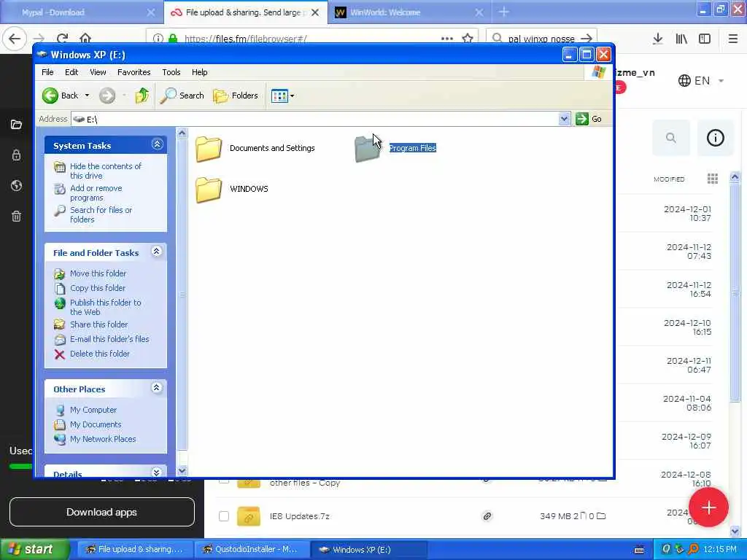This screenshot has height=560, width=747.
Task: Tick the IE8 Updates.7z checkbox
Action: pyautogui.click(x=224, y=516)
